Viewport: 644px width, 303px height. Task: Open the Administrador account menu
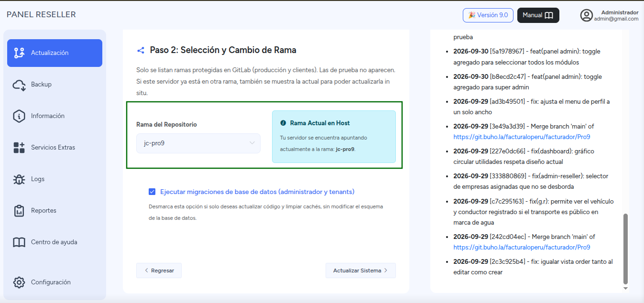610,15
